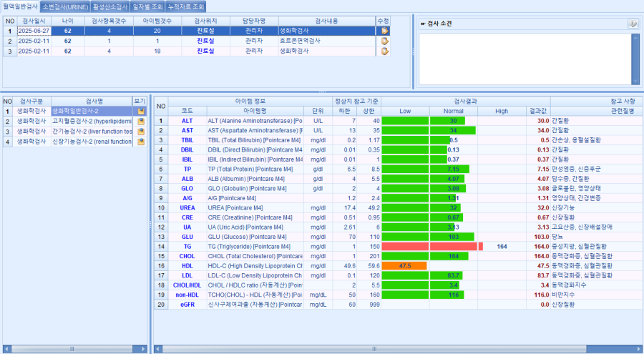Click the right arrow of the test list's horizontal scrollbar

144,348
